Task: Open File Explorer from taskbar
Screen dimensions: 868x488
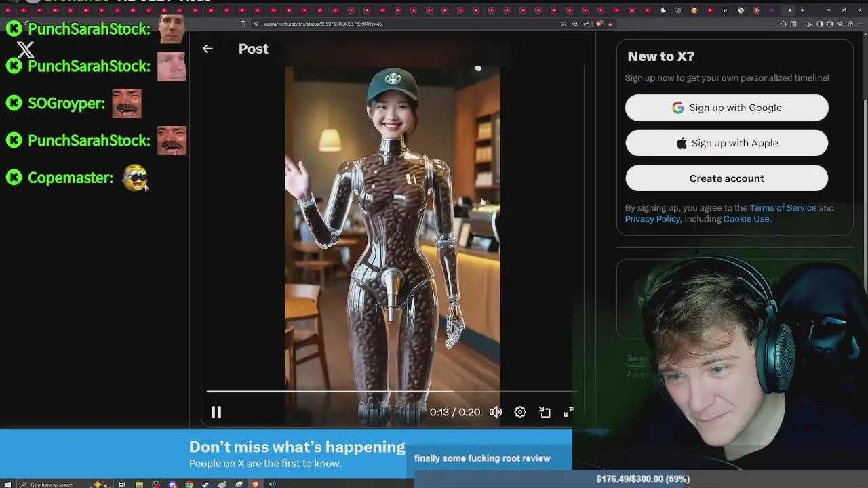Action: coord(139,484)
